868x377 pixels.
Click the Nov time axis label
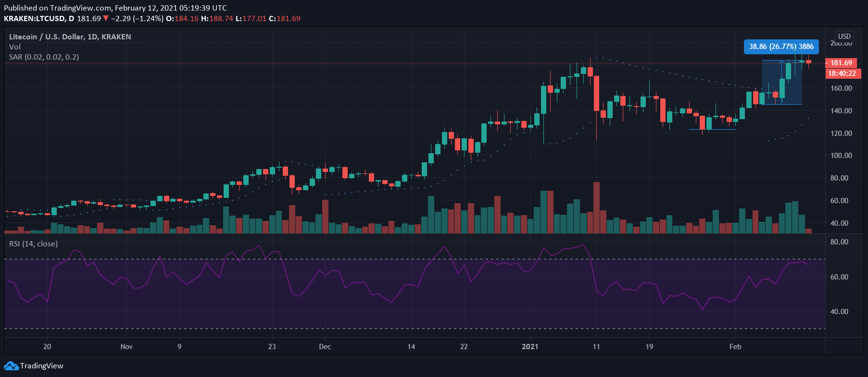(x=126, y=347)
